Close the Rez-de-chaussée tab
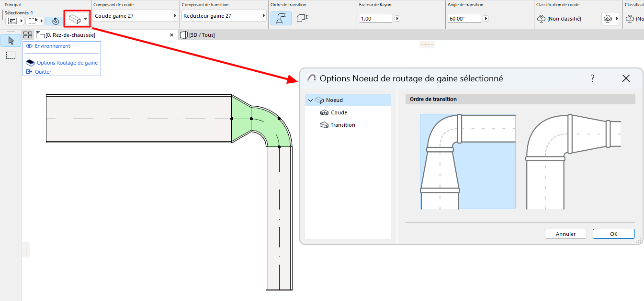 (x=172, y=35)
